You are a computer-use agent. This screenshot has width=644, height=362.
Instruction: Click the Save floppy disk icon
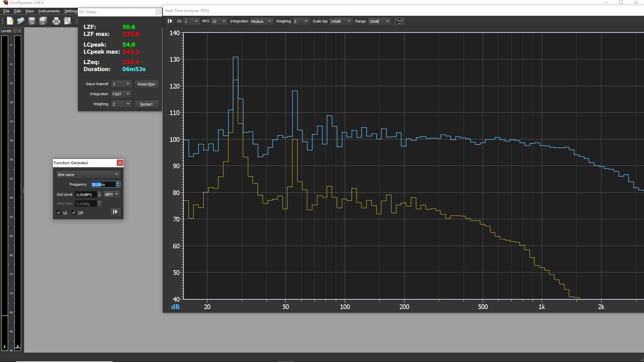32,21
